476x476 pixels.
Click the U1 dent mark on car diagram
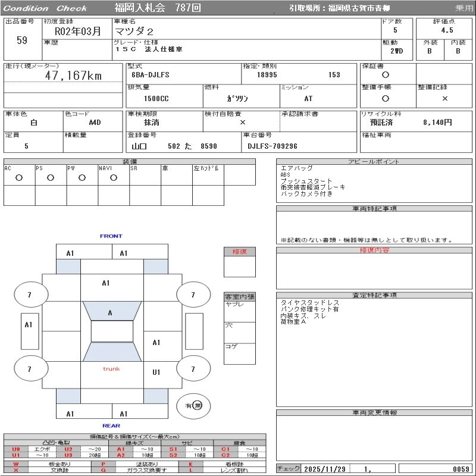click(x=156, y=372)
